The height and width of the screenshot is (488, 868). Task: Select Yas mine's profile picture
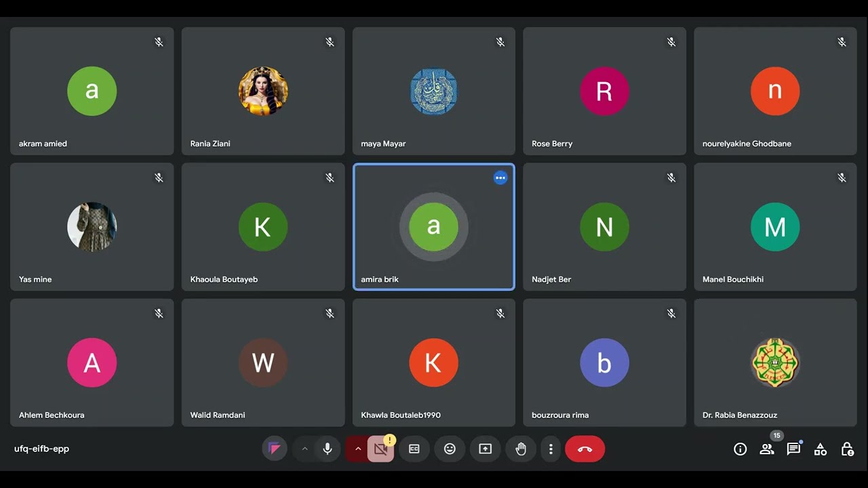[x=92, y=226]
